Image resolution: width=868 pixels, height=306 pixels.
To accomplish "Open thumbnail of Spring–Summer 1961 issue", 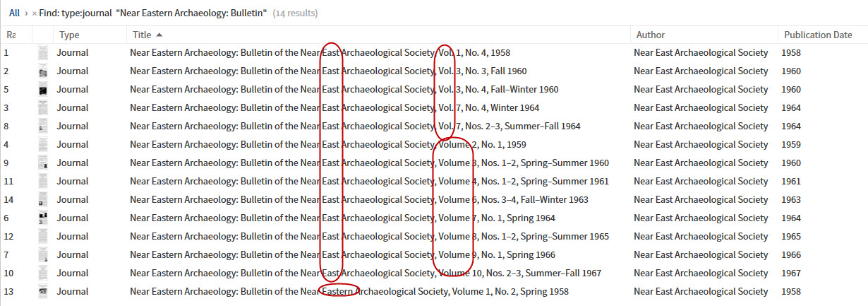I will tap(43, 181).
